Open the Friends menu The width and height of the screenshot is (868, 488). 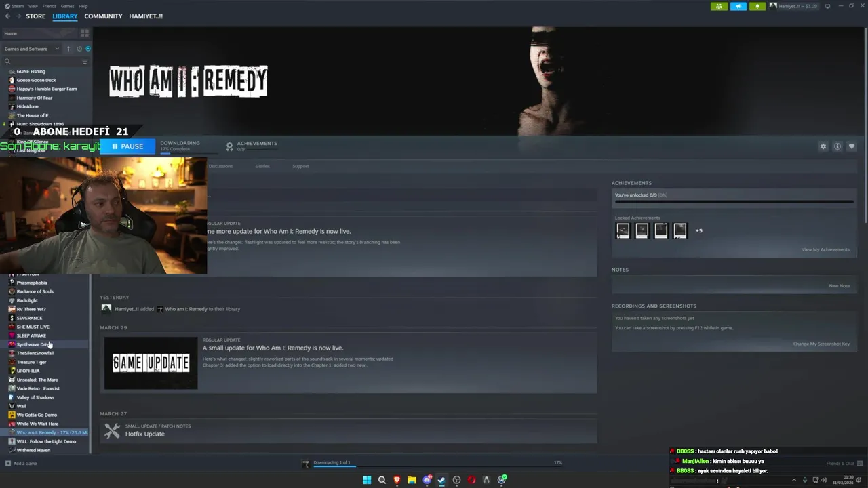(50, 6)
